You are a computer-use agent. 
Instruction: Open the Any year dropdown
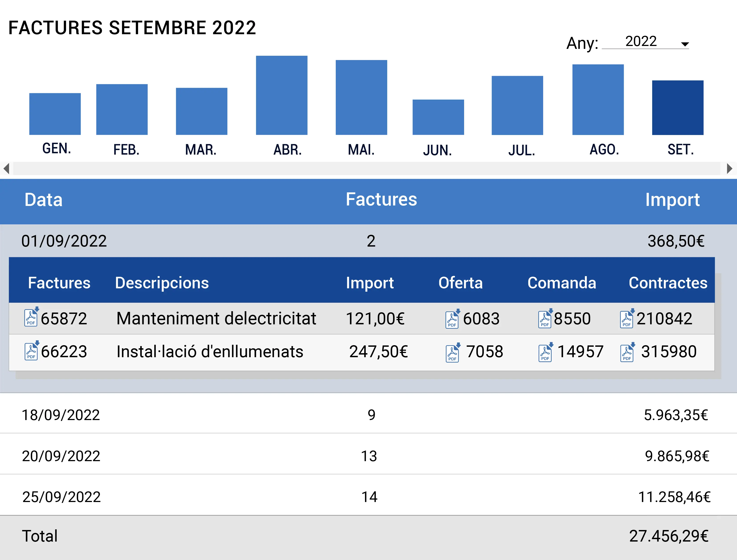pyautogui.click(x=645, y=42)
